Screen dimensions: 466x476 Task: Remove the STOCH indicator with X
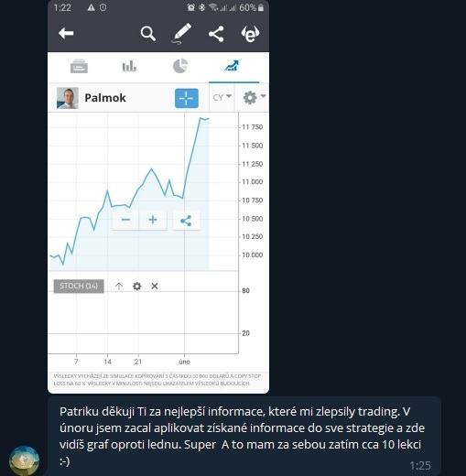click(155, 287)
